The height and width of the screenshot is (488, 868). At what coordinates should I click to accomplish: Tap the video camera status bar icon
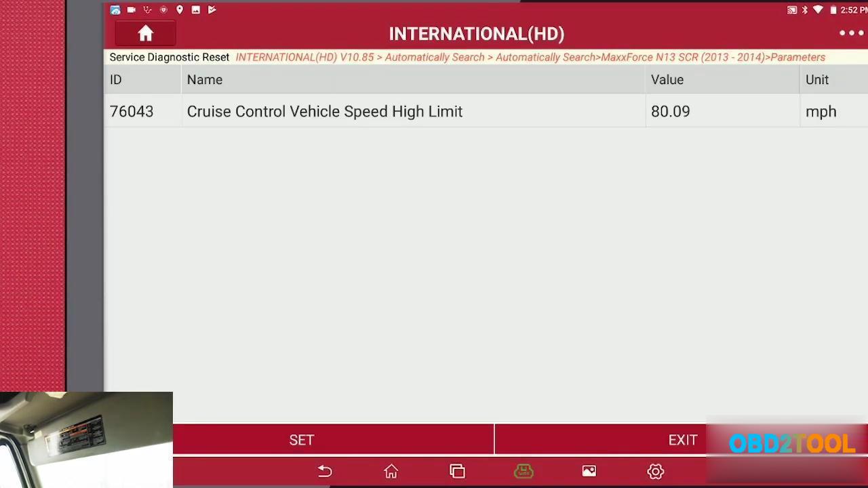[131, 9]
